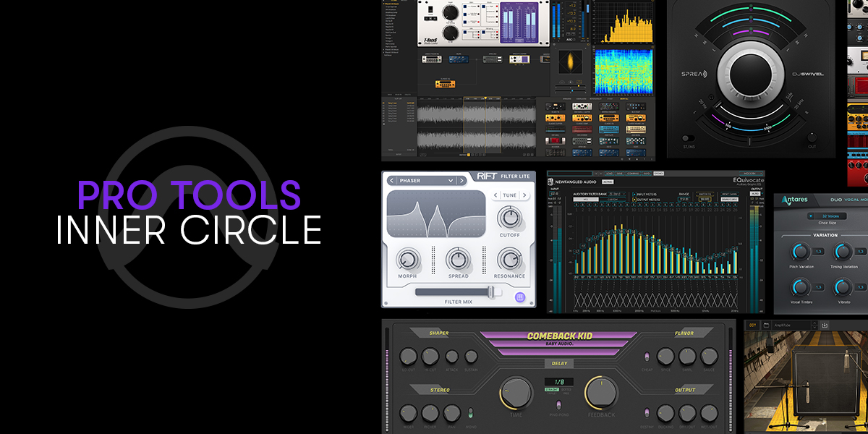This screenshot has width=868, height=434.
Task: Click the Sauce knob
Action: point(708,356)
